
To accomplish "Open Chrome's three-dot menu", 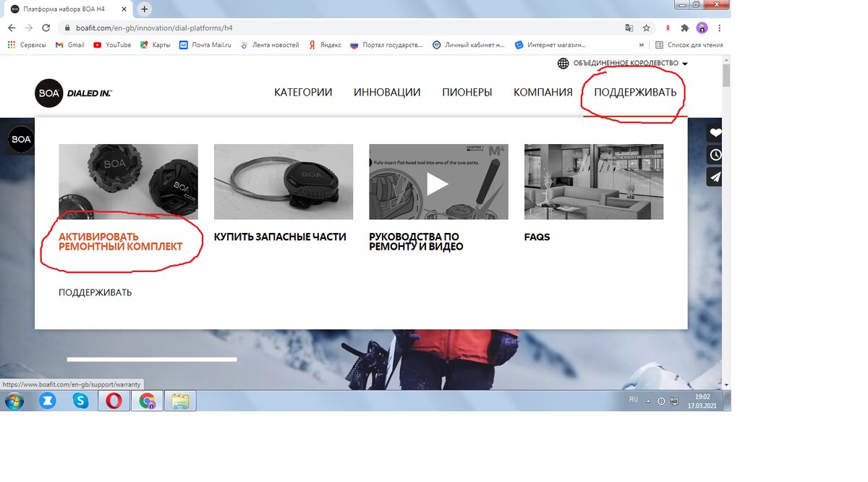I will (x=720, y=28).
